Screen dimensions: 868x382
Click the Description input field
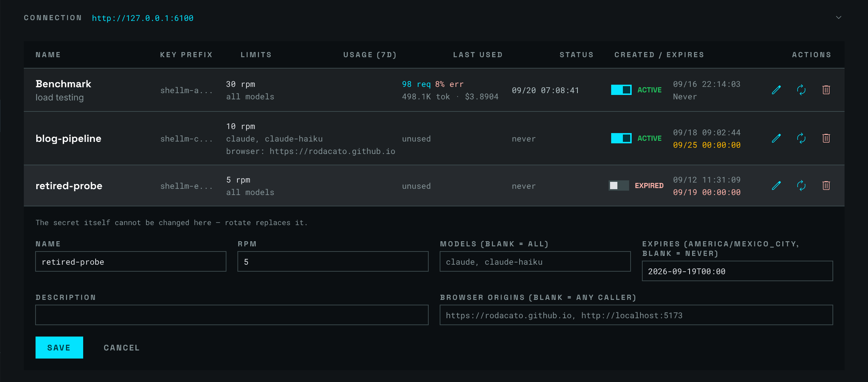232,315
